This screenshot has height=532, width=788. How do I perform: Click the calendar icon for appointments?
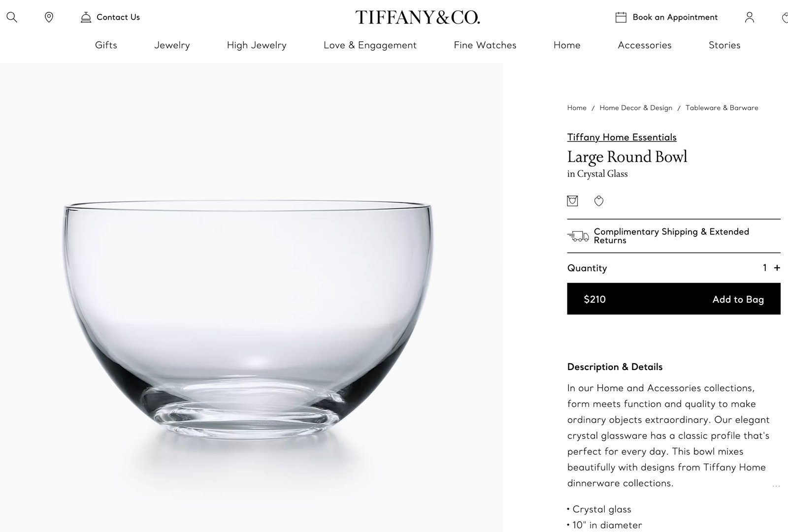[x=621, y=17]
